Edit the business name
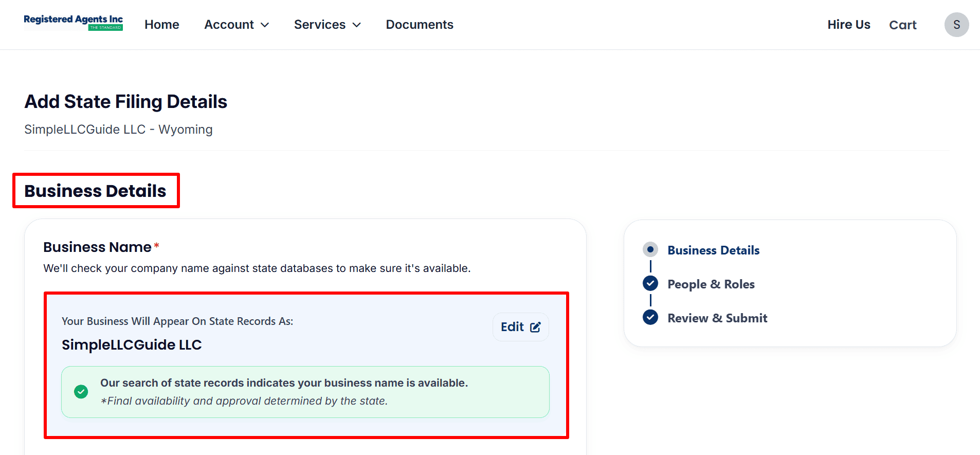Viewport: 980px width, 455px height. point(521,327)
